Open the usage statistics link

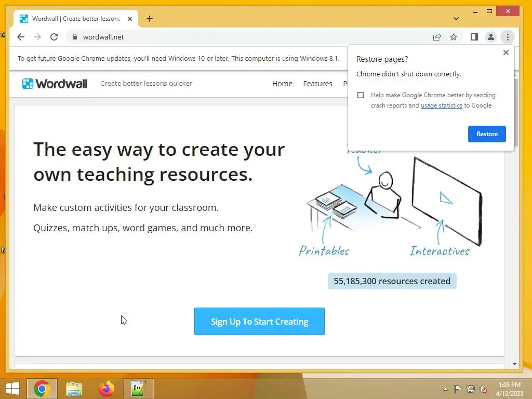[442, 105]
